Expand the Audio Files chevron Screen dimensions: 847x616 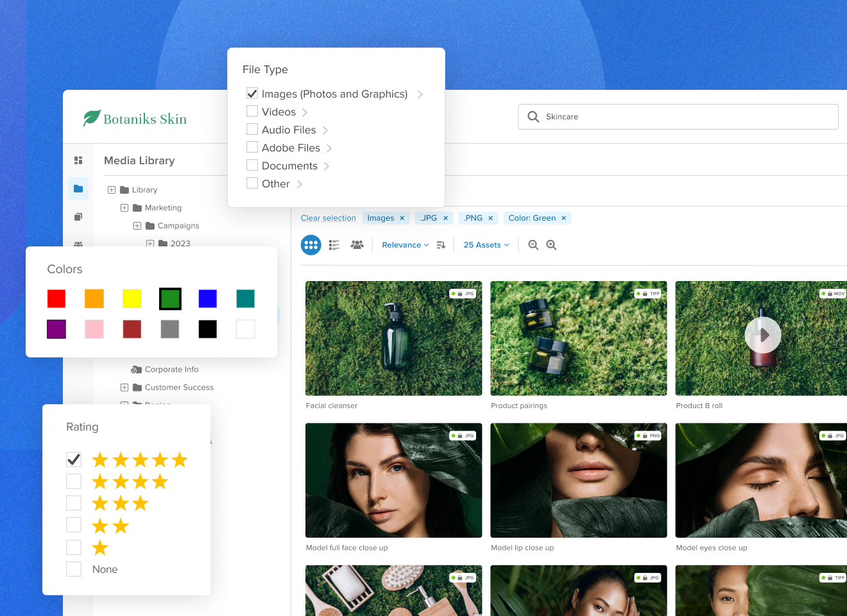coord(325,130)
